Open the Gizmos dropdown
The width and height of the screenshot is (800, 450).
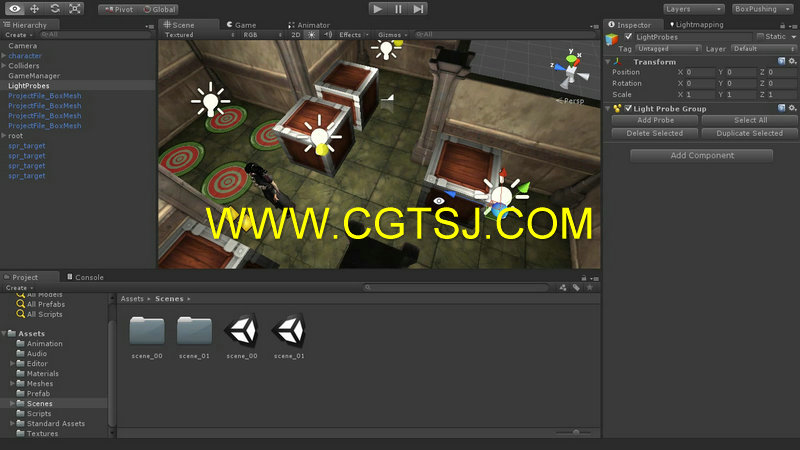(x=392, y=35)
